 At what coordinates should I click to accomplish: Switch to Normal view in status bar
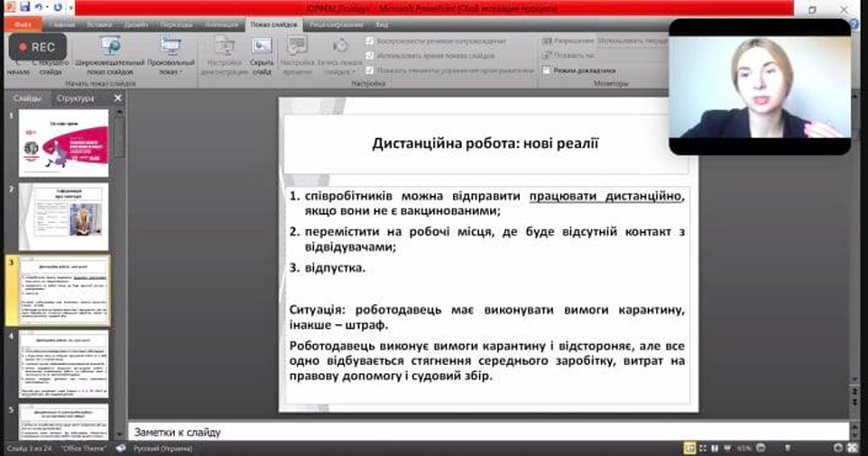tap(690, 448)
